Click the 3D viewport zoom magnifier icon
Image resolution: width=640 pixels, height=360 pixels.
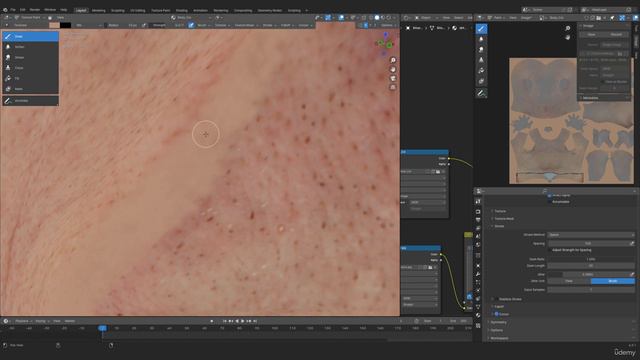pos(393,60)
